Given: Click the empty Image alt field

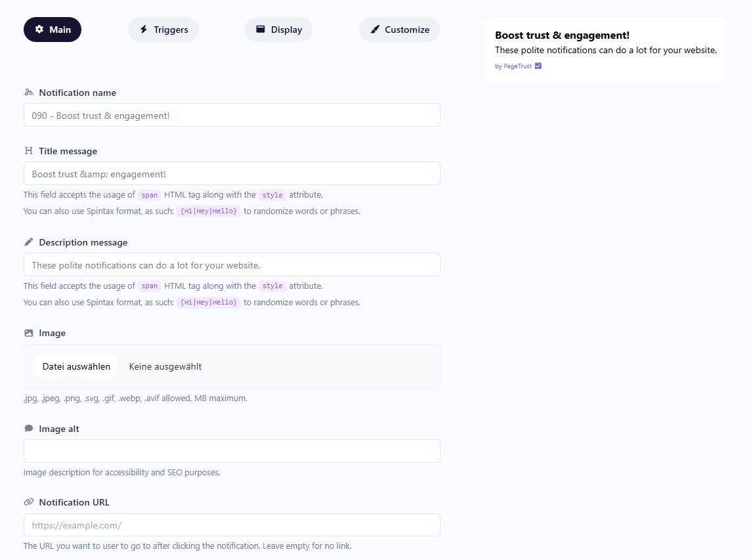Looking at the screenshot, I should click(x=232, y=451).
